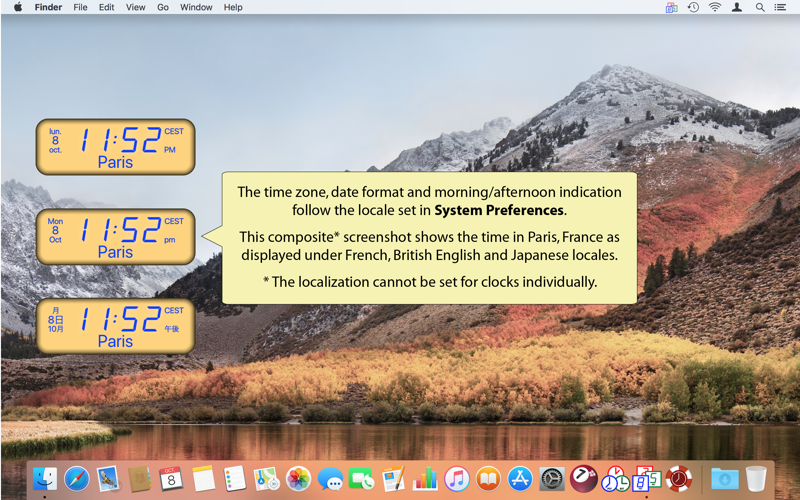Open Time Machine menu bar icon
Image resolution: width=800 pixels, height=500 pixels.
click(693, 7)
